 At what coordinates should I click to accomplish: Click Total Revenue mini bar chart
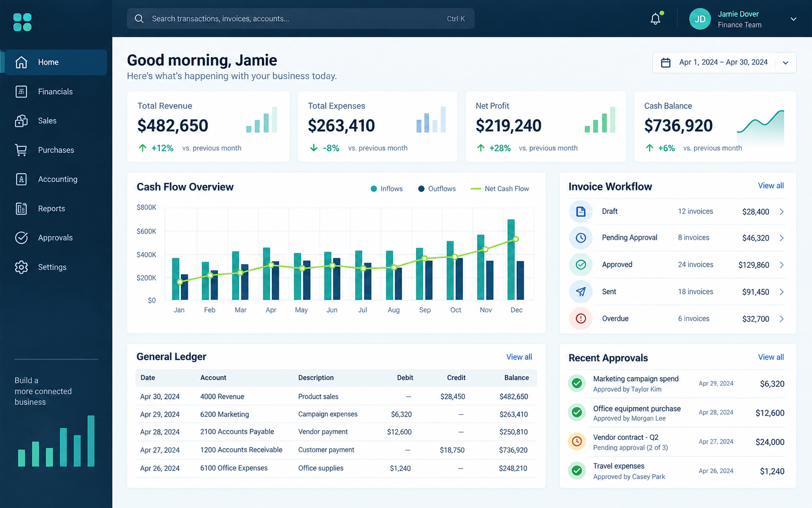point(262,120)
